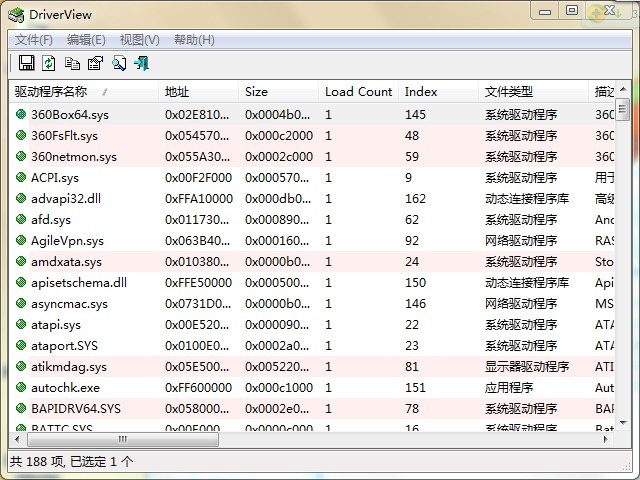640x480 pixels.
Task: Click the Refresh toolbar icon
Action: (x=48, y=63)
